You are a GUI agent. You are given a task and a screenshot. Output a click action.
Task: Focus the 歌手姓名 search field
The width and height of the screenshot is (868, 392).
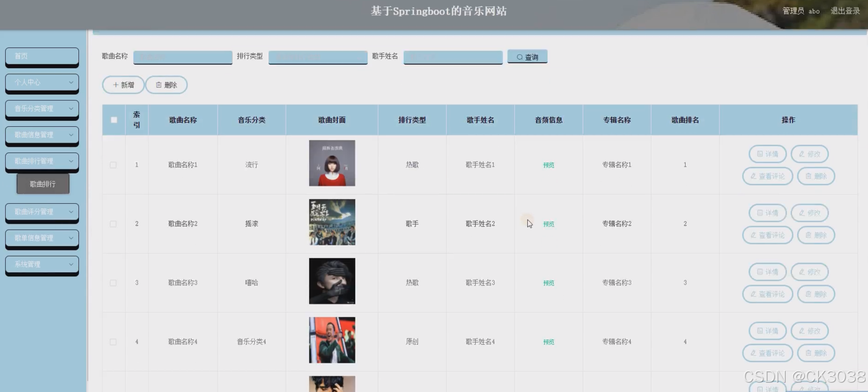(x=453, y=57)
